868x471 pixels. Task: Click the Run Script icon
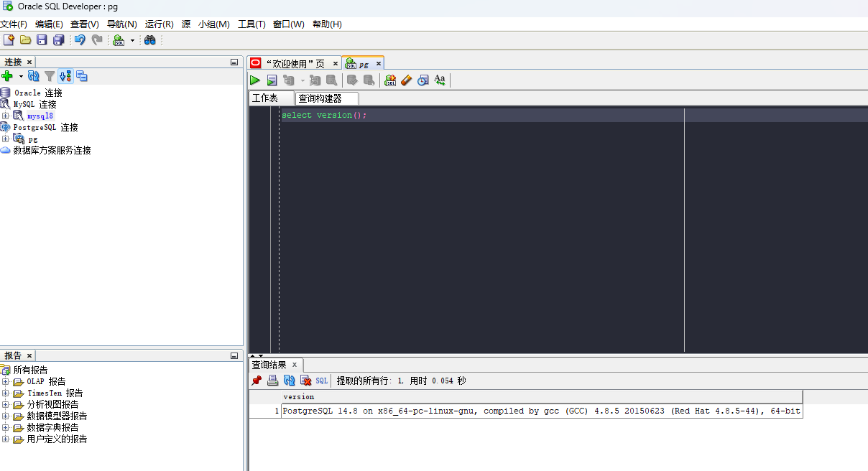click(x=272, y=80)
